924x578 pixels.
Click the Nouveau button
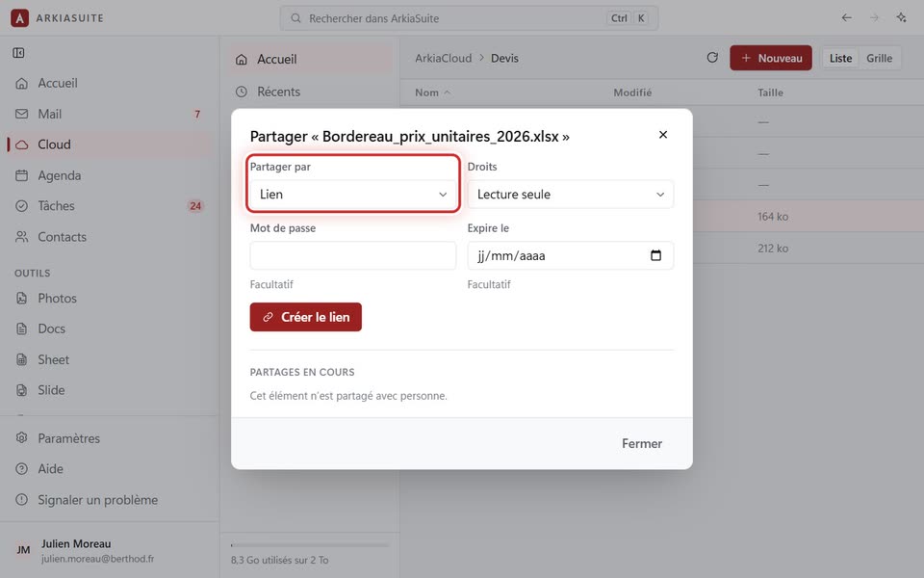pyautogui.click(x=771, y=58)
